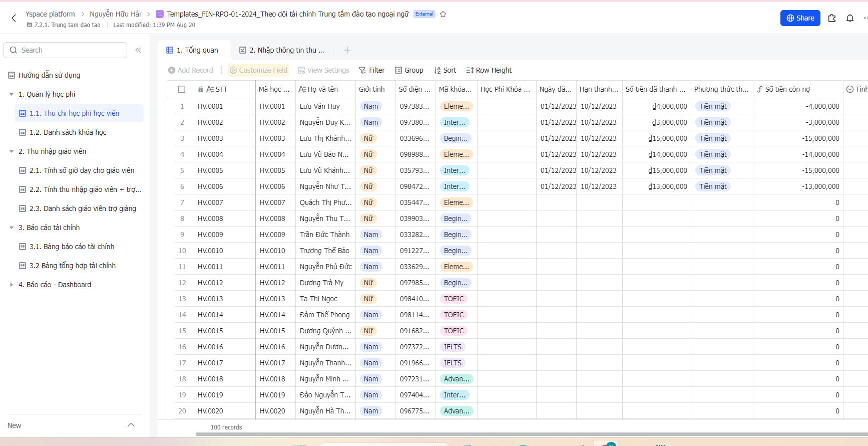The height and width of the screenshot is (446, 868).
Task: Go back using the left arrow icon
Action: [x=14, y=18]
